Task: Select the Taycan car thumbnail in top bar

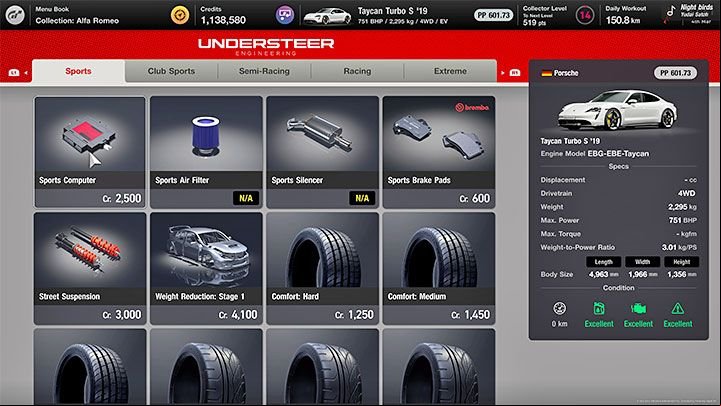Action: pyautogui.click(x=327, y=16)
